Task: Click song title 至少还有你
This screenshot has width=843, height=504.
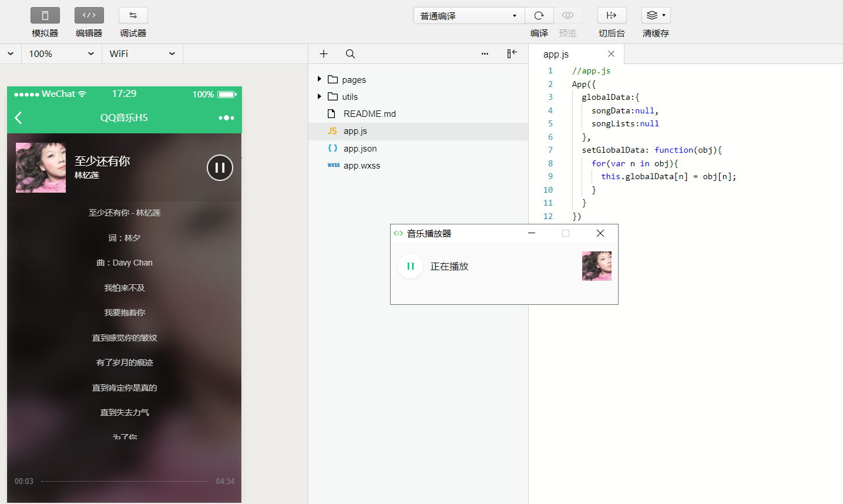Action: [102, 161]
